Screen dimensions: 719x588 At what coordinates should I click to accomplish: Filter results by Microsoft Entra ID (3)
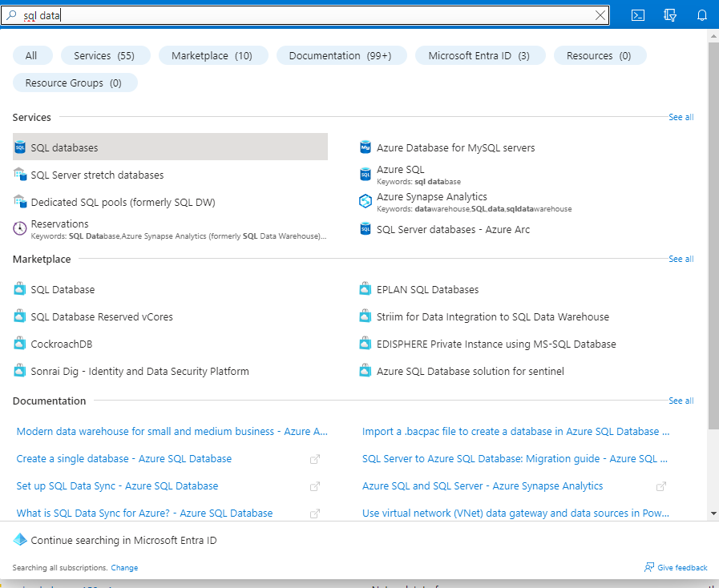pos(479,55)
